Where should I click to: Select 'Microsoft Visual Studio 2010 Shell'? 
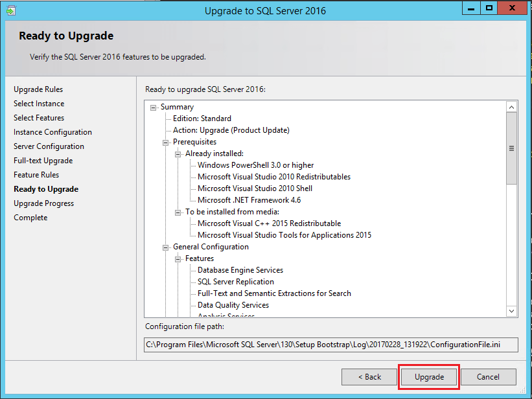tap(255, 188)
